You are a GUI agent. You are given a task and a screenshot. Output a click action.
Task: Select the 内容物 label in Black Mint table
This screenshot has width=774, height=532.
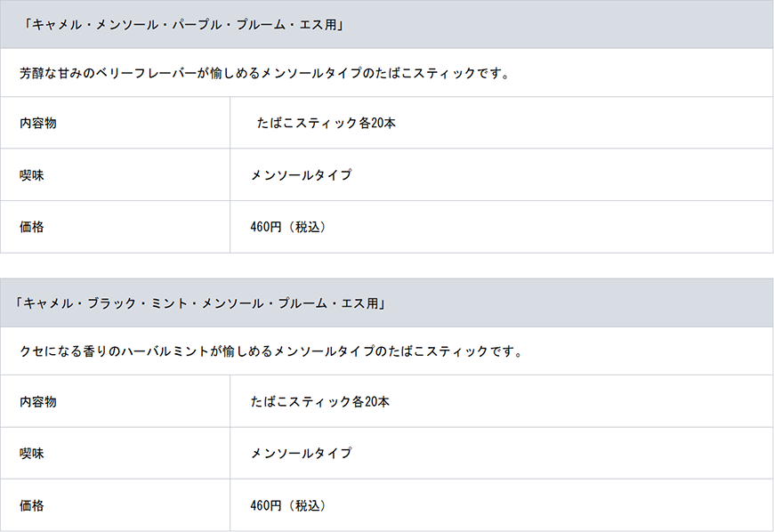coord(38,402)
